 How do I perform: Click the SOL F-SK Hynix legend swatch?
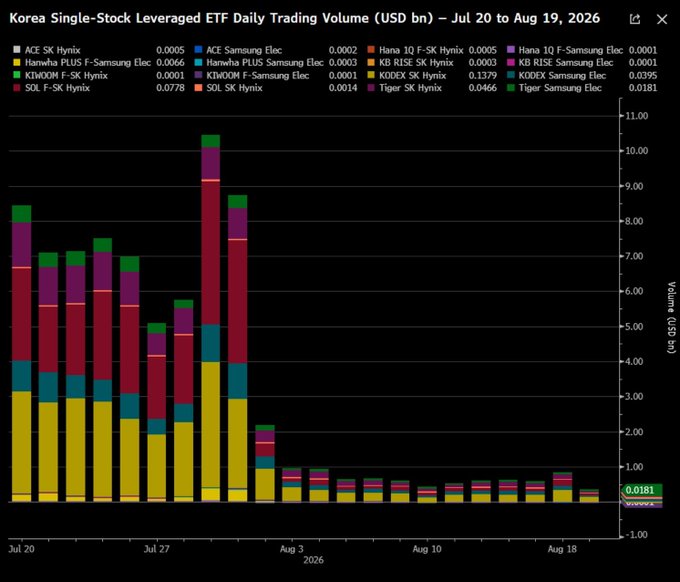[x=16, y=88]
